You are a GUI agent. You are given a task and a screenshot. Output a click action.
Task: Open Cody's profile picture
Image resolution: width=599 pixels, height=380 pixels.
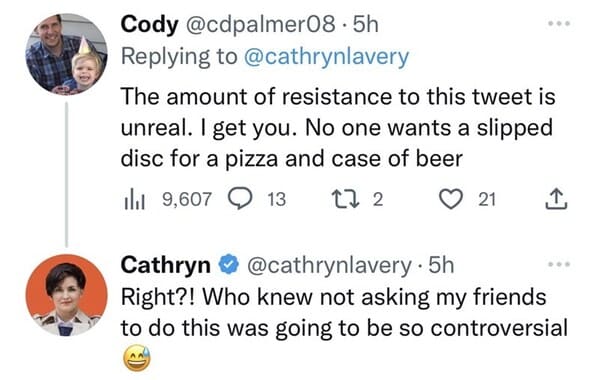pyautogui.click(x=66, y=54)
